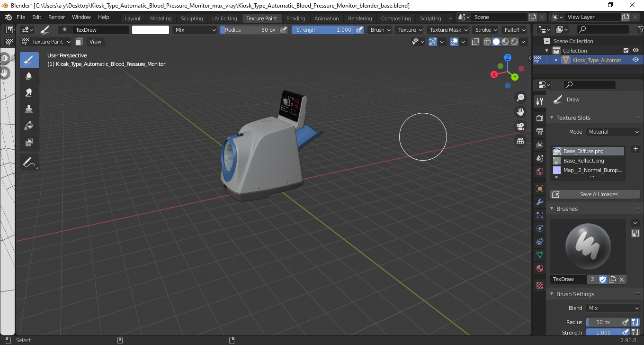This screenshot has height=345, width=644.
Task: Click Save All Images button
Action: click(x=595, y=194)
